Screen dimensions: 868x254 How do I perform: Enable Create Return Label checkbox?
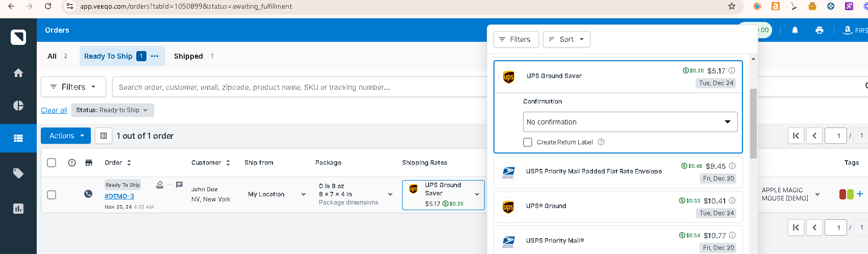[528, 142]
